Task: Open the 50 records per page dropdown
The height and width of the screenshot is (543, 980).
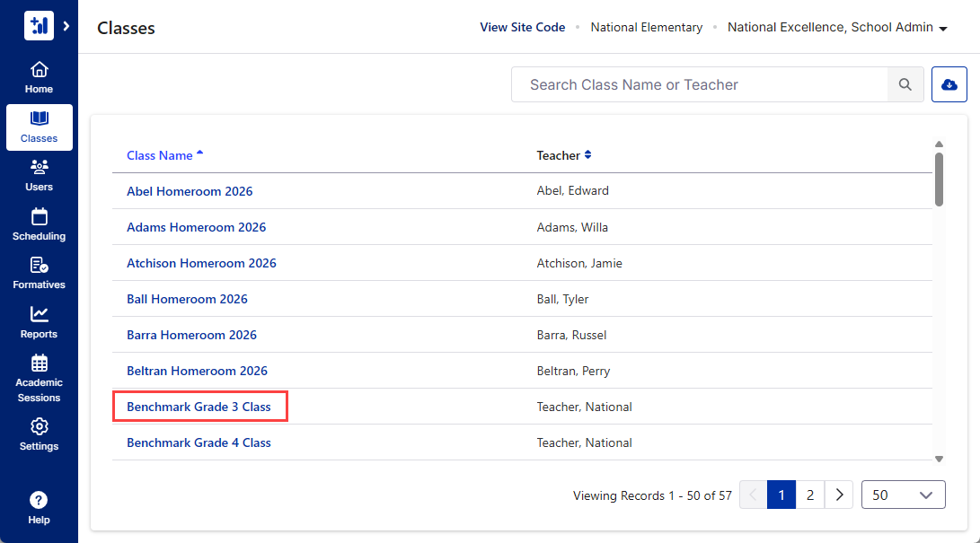Action: (903, 495)
